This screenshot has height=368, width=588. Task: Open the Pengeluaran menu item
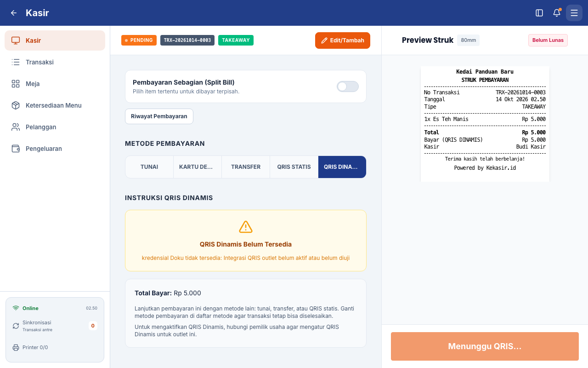[55, 149]
